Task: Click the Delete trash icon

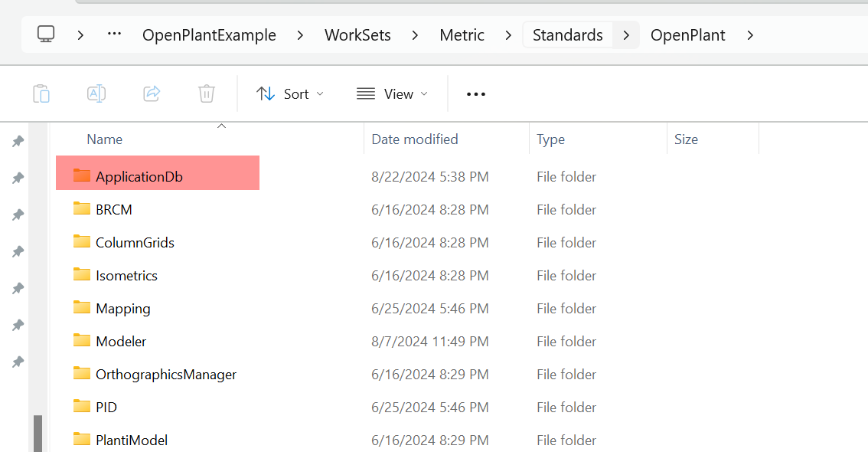Action: pyautogui.click(x=207, y=93)
